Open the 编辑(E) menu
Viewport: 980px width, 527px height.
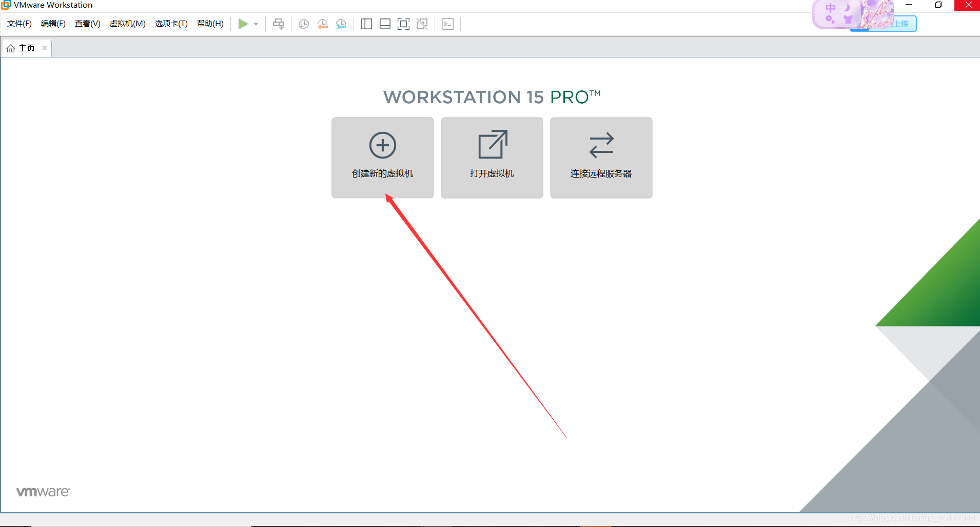pyautogui.click(x=53, y=24)
